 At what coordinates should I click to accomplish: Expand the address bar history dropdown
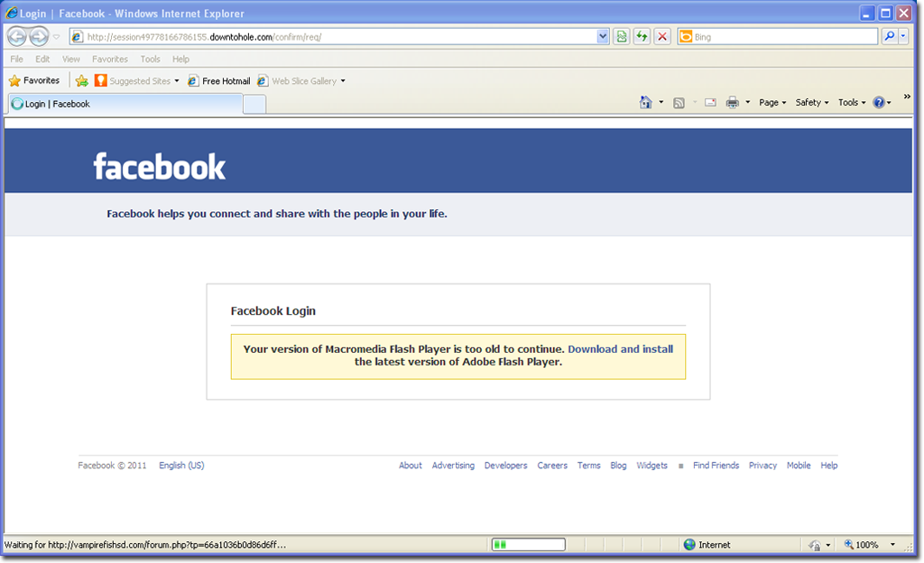pyautogui.click(x=602, y=36)
